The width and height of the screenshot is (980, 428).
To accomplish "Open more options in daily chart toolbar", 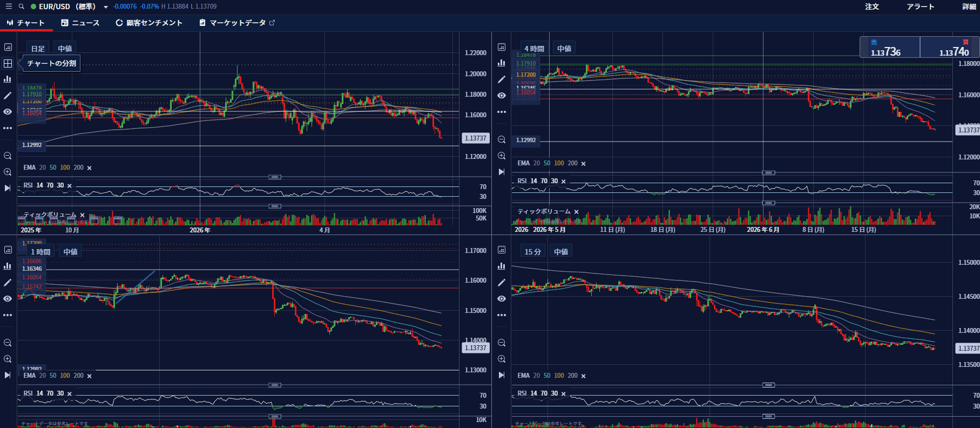I will pos(8,128).
